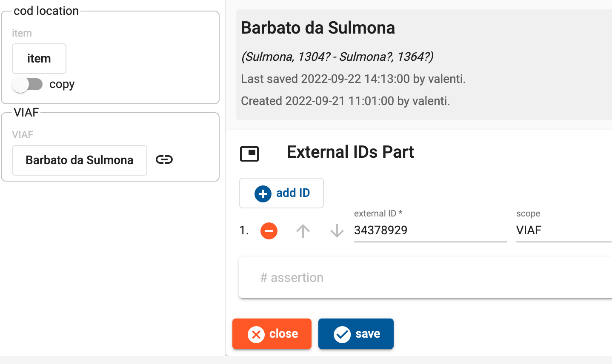Focus the external ID field with 34378929
612x364 pixels.
pyautogui.click(x=430, y=230)
